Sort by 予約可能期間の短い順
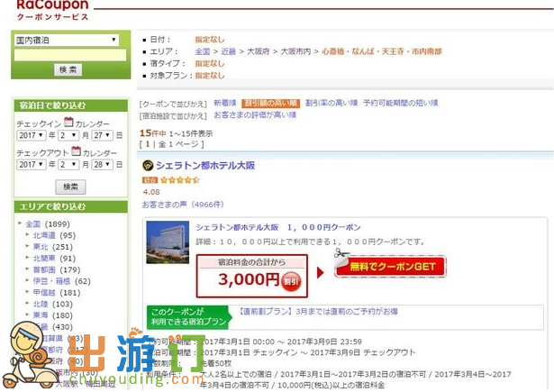This screenshot has width=554, height=392. 401,103
